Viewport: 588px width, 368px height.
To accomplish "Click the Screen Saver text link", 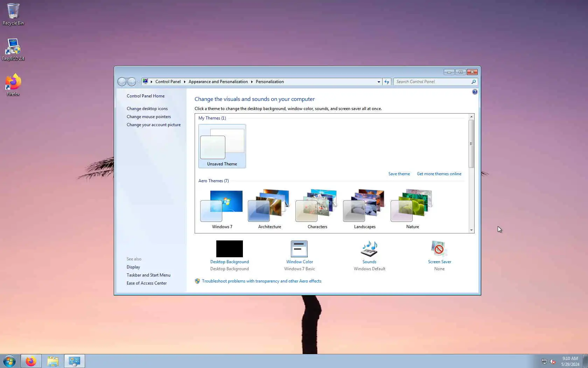I will coord(440,262).
